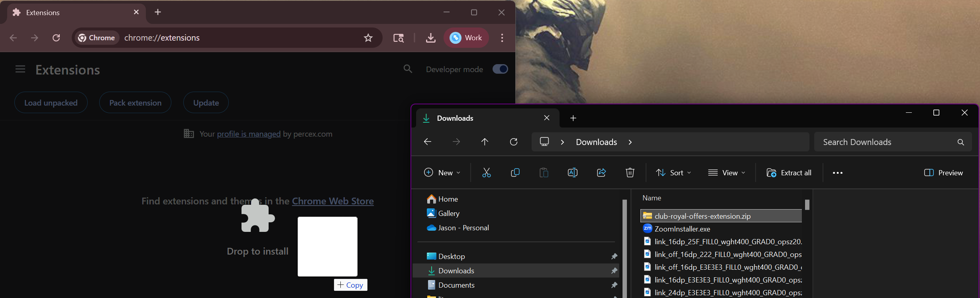The width and height of the screenshot is (980, 298).
Task: Select club-royal-offers-extension.zip file
Action: (721, 216)
